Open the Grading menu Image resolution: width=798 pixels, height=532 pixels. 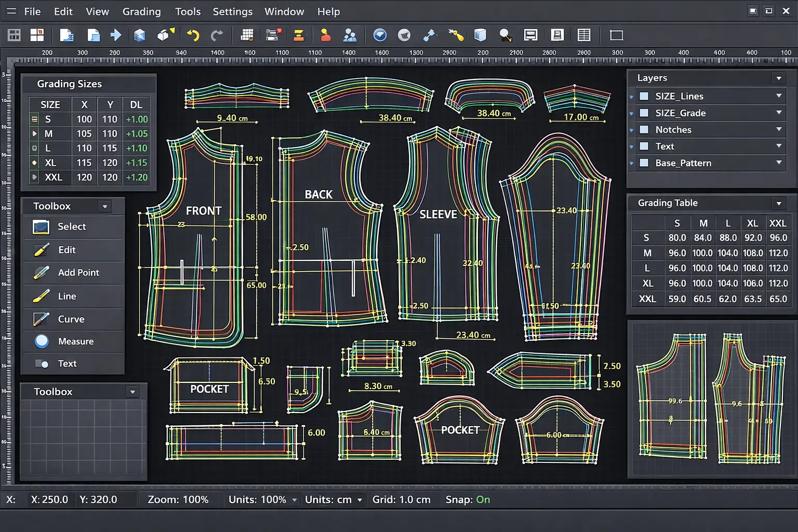pyautogui.click(x=141, y=11)
